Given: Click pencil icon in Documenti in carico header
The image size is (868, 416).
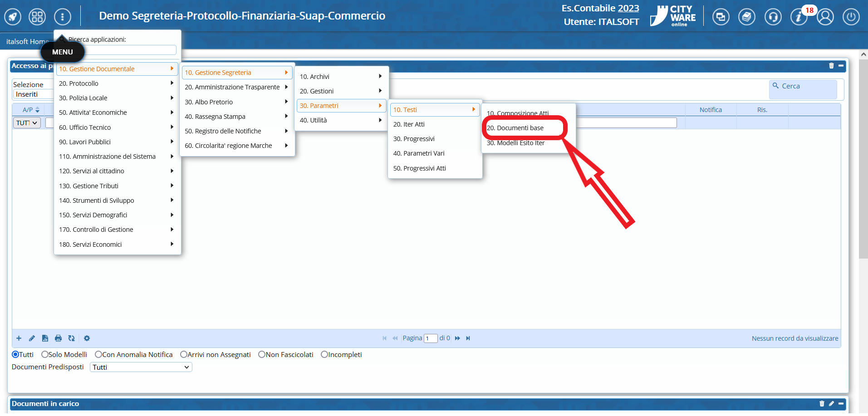Looking at the screenshot, I should pyautogui.click(x=831, y=404).
